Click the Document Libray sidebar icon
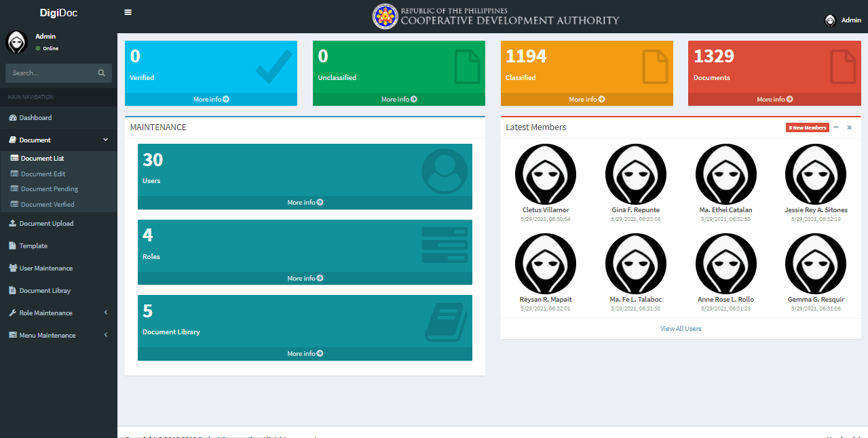The width and height of the screenshot is (868, 438). 13,290
